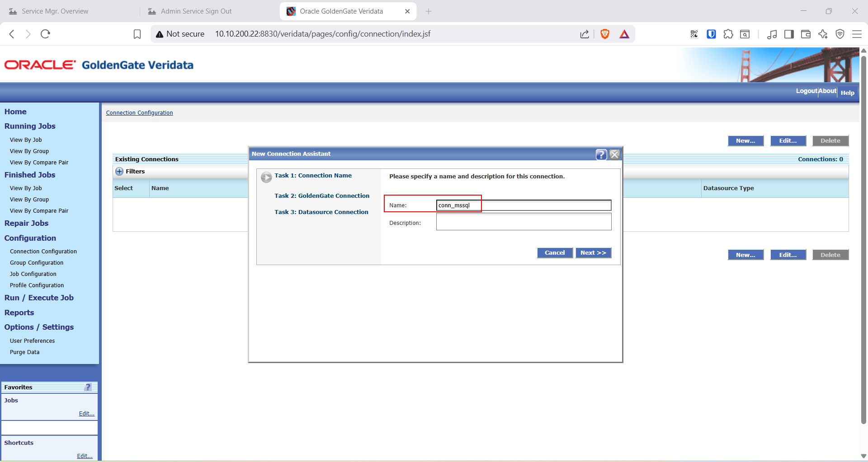Screen dimensions: 868x462
Task: Open the media playlist music icon
Action: [x=772, y=34]
